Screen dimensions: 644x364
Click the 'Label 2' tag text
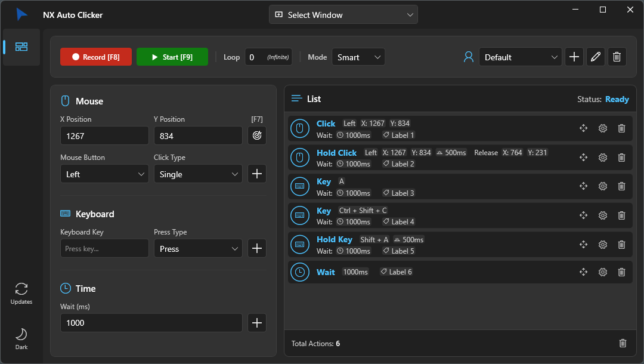(402, 164)
